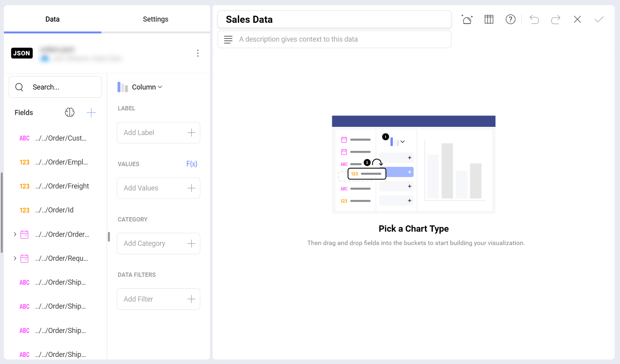Select the ../../Order/Empl... field

point(55,162)
